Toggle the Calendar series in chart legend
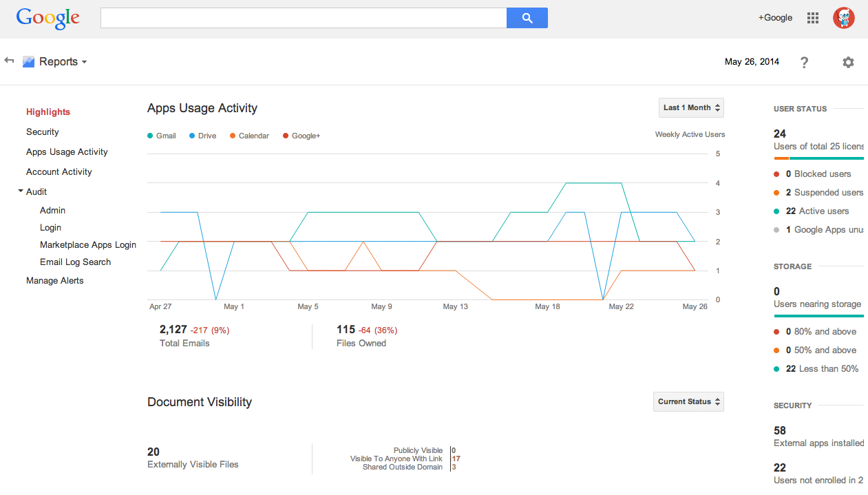The image size is (868, 495). tap(249, 136)
